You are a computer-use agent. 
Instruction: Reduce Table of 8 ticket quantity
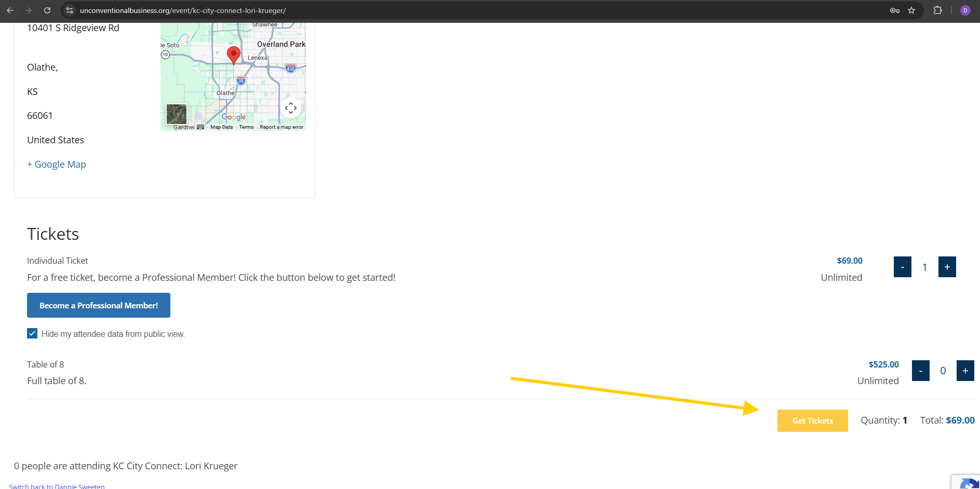tap(920, 371)
